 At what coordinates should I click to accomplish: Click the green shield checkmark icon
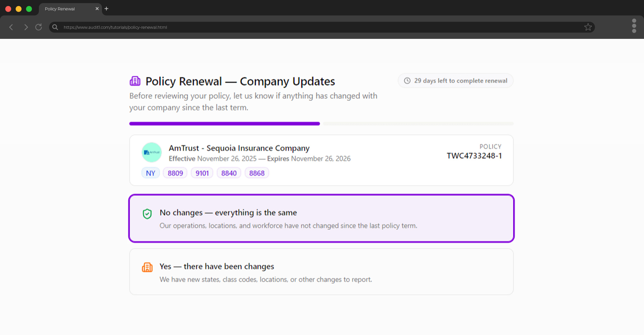point(147,214)
